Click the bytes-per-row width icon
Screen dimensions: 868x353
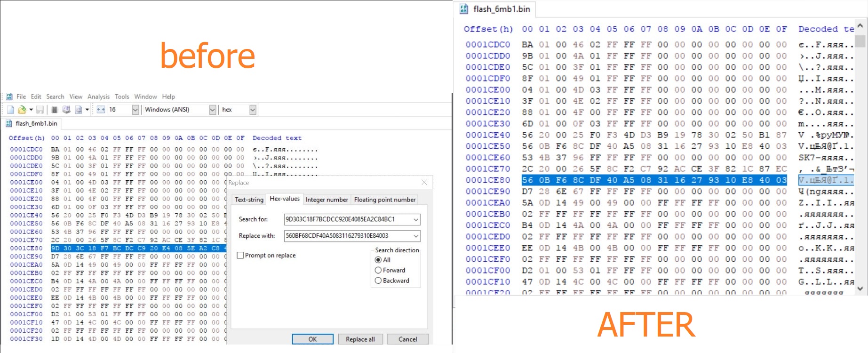pyautogui.click(x=101, y=110)
